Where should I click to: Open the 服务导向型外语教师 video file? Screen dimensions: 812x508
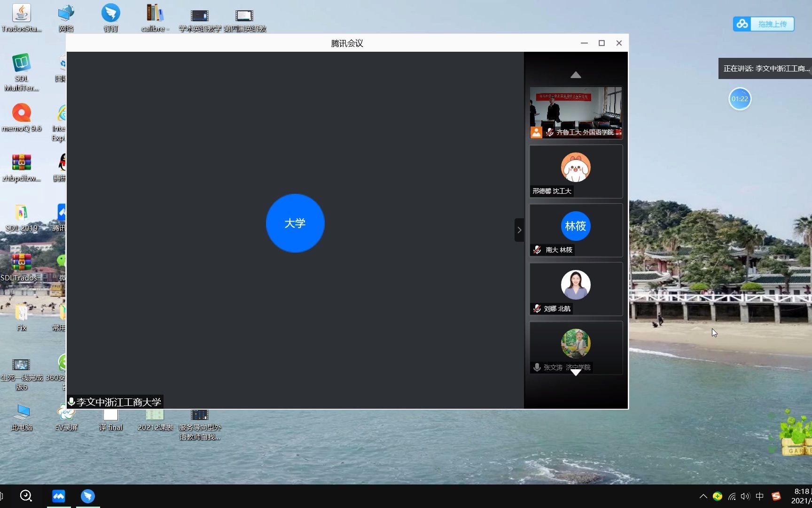(x=200, y=424)
